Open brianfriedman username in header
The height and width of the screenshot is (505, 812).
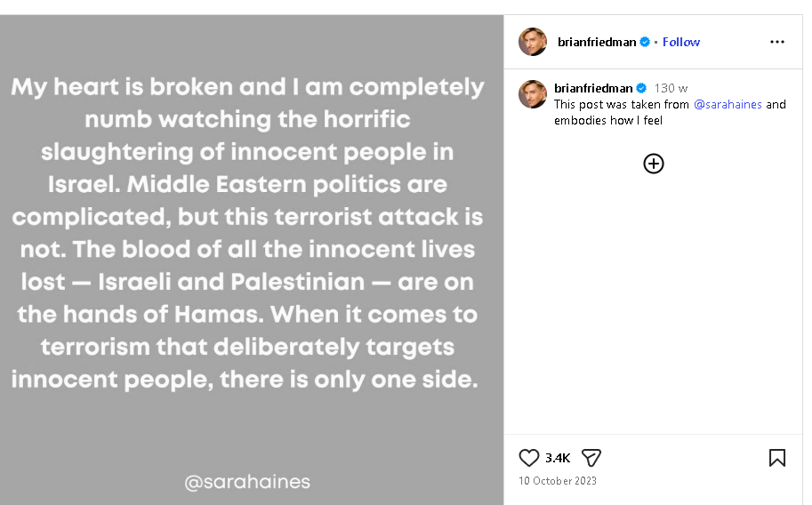click(597, 42)
